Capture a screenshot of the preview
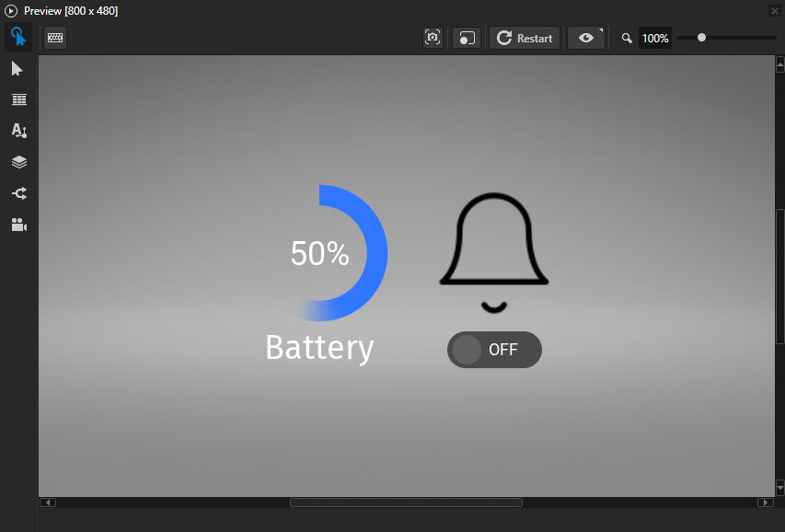The height and width of the screenshot is (532, 785). [433, 38]
